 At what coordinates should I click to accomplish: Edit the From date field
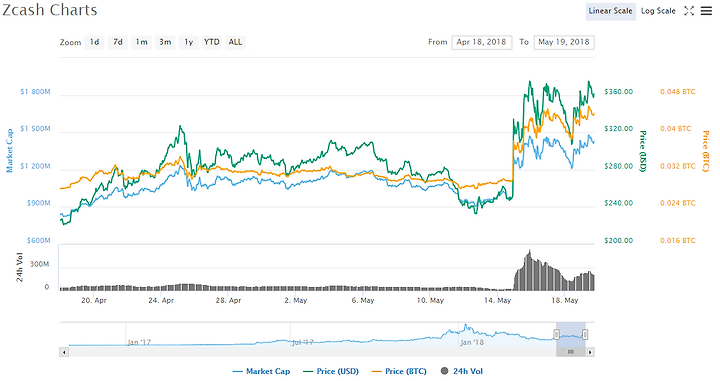point(482,42)
